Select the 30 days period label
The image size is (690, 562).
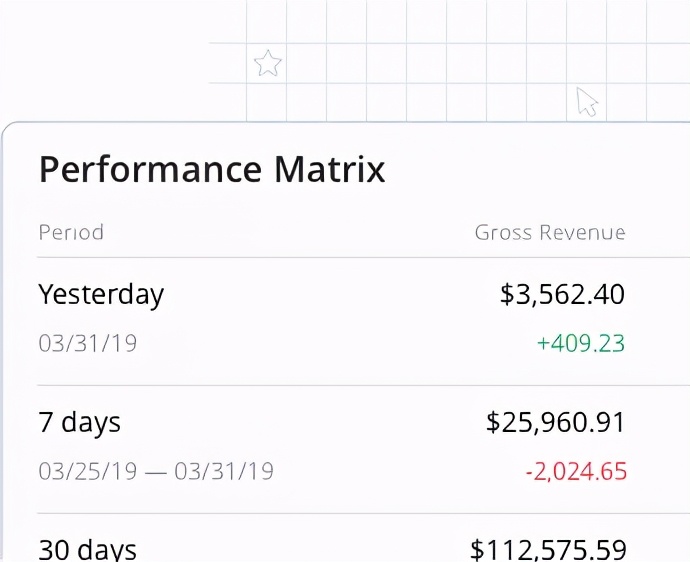tap(87, 549)
